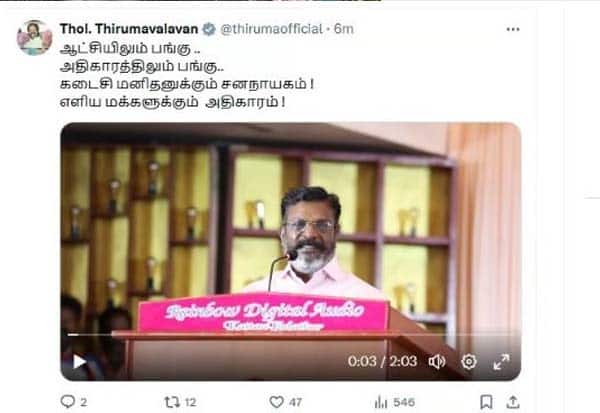Image resolution: width=600 pixels, height=413 pixels.
Task: Open the three-dot more options menu
Action: pyautogui.click(x=513, y=29)
